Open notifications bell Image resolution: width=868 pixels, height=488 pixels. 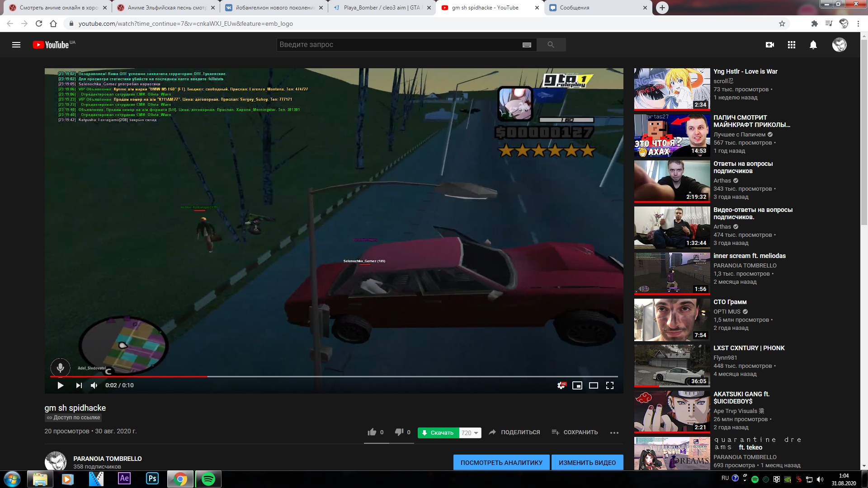coord(813,45)
